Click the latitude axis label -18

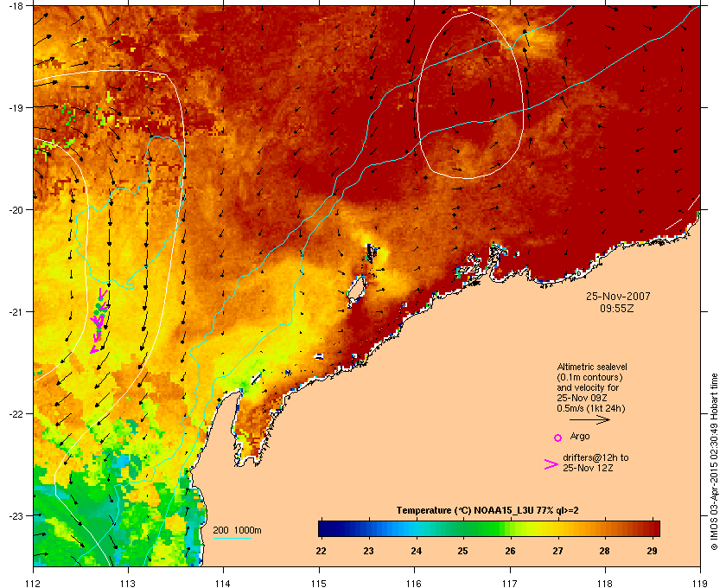pyautogui.click(x=16, y=5)
